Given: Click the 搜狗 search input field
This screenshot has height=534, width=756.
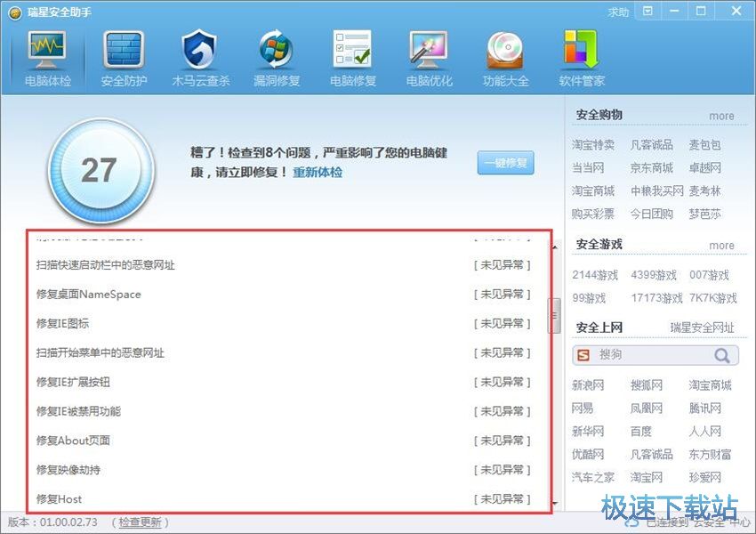Looking at the screenshot, I should pyautogui.click(x=655, y=355).
